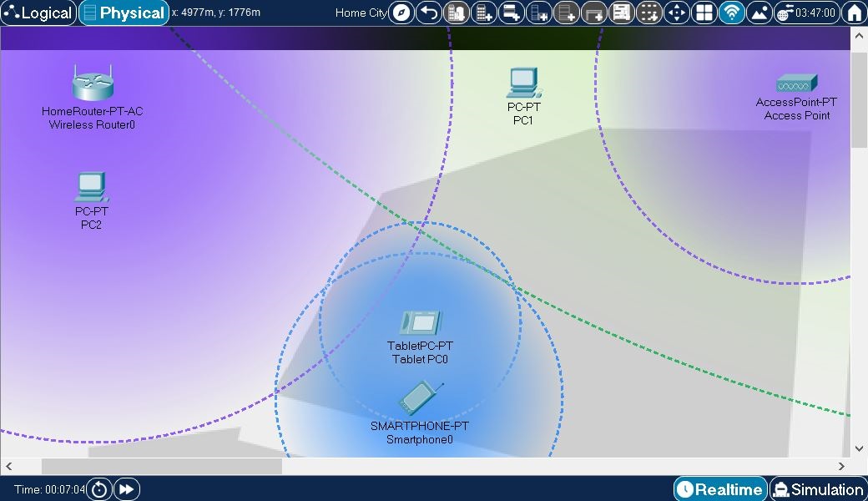Click the create new shelf icon
Screen dimensions: 868x501
tap(567, 13)
